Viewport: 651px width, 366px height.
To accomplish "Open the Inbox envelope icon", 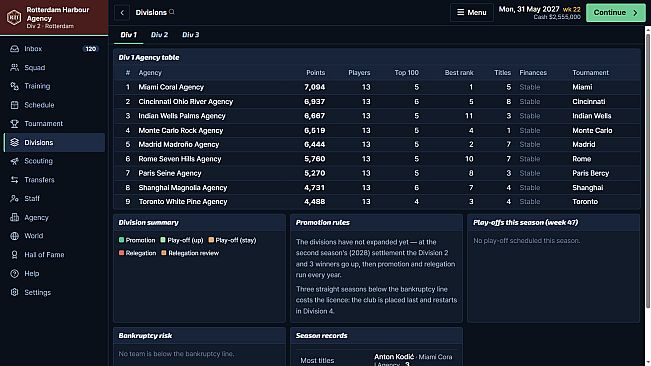I will tap(15, 49).
